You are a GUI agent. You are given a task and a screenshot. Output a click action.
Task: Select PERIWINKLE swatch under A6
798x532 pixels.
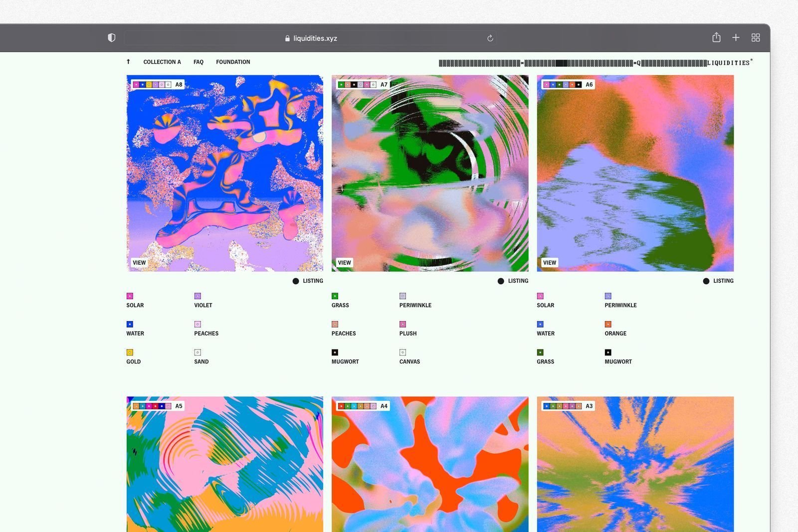608,296
